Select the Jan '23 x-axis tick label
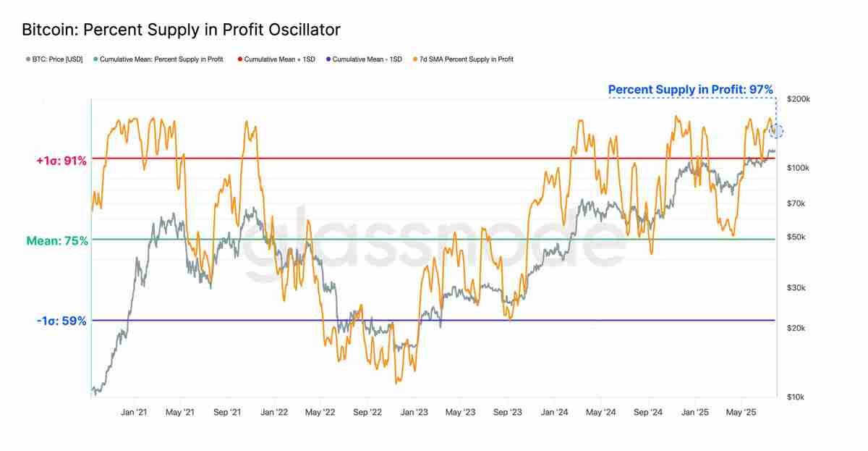868x451 pixels. point(414,413)
